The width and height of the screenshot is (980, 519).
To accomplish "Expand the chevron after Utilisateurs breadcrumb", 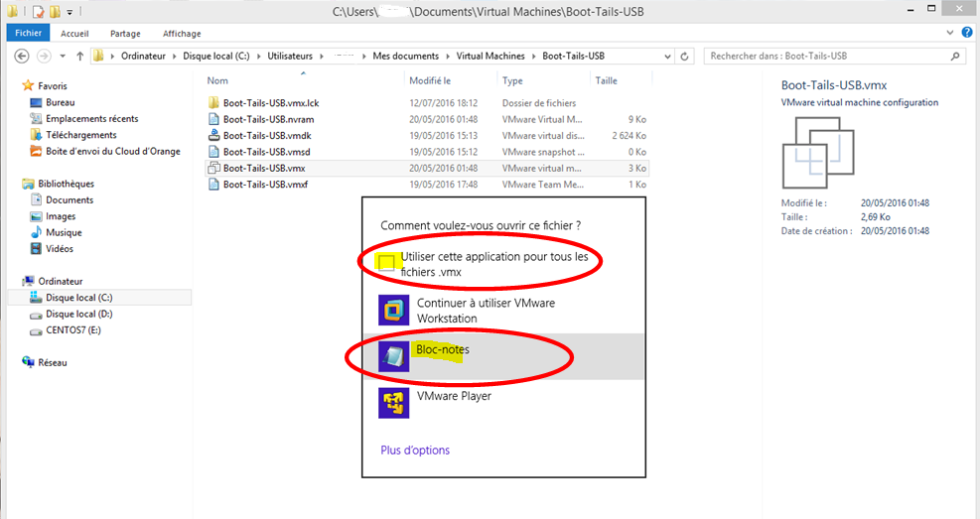I will click(322, 57).
